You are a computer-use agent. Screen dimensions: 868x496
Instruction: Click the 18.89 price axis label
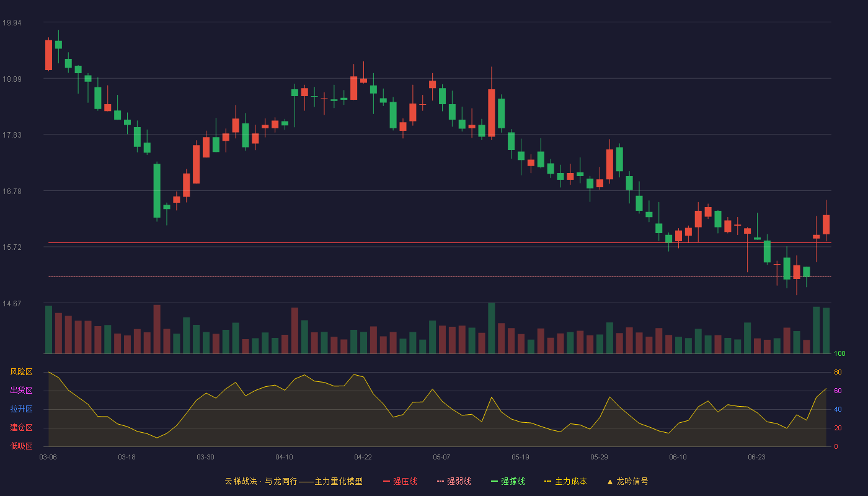[x=12, y=79]
